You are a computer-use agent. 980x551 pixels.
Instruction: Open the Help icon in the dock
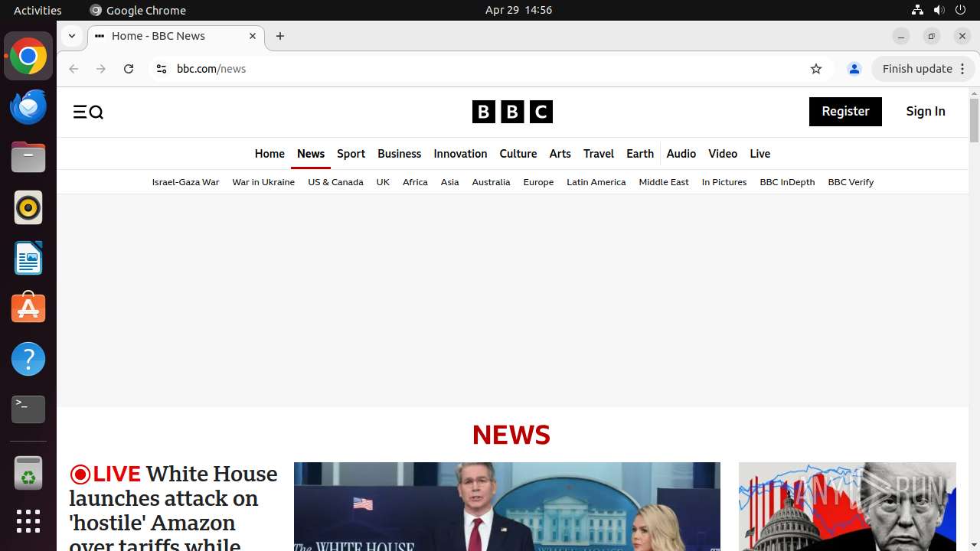point(28,359)
